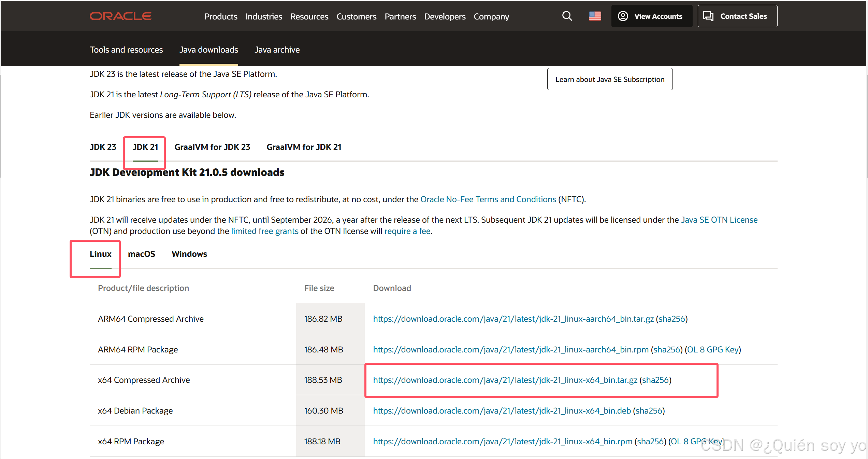Screen dimensions: 868x459
Task: Switch to the Java archive tab
Action: point(277,50)
